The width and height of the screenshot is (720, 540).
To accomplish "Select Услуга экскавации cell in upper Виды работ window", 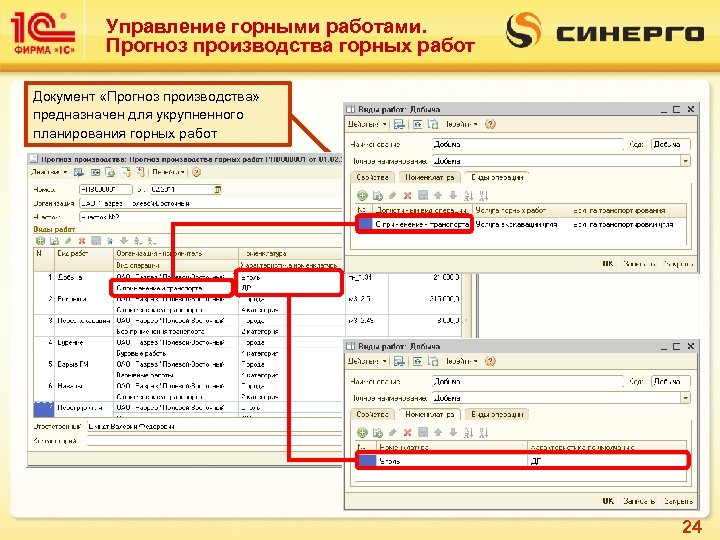I will pos(521,225).
